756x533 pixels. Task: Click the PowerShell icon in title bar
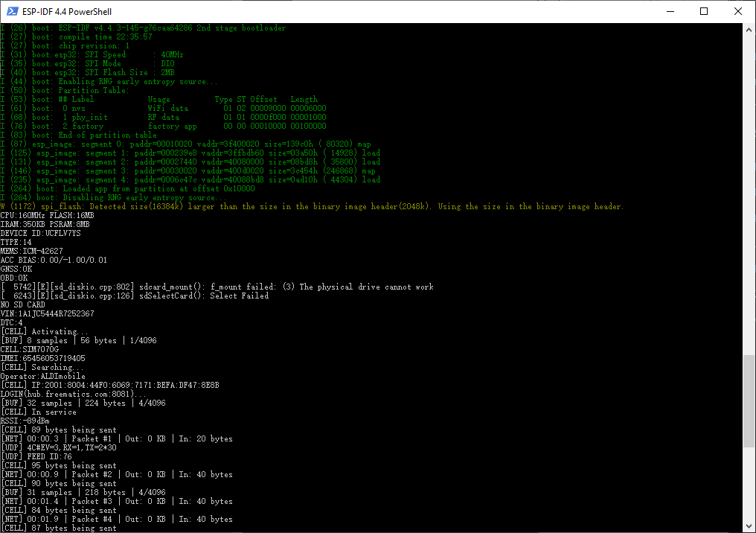(12, 11)
